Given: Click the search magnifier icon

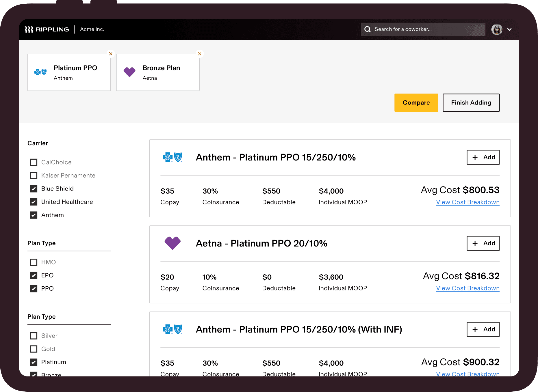Looking at the screenshot, I should tap(368, 29).
